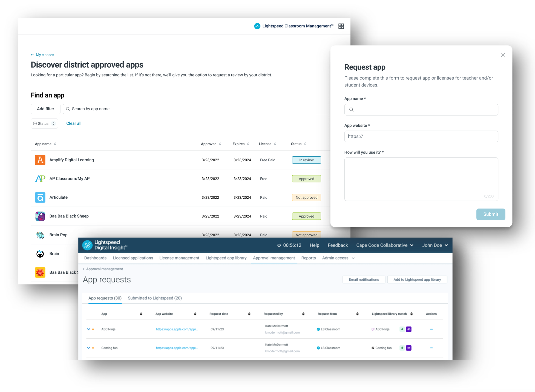Click the Baa Baa Black Sheep icon
The height and width of the screenshot is (392, 535).
pos(40,216)
